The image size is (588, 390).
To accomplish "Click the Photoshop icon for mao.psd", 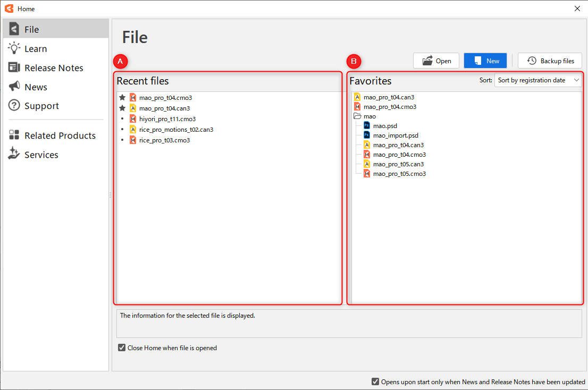I will coord(367,126).
